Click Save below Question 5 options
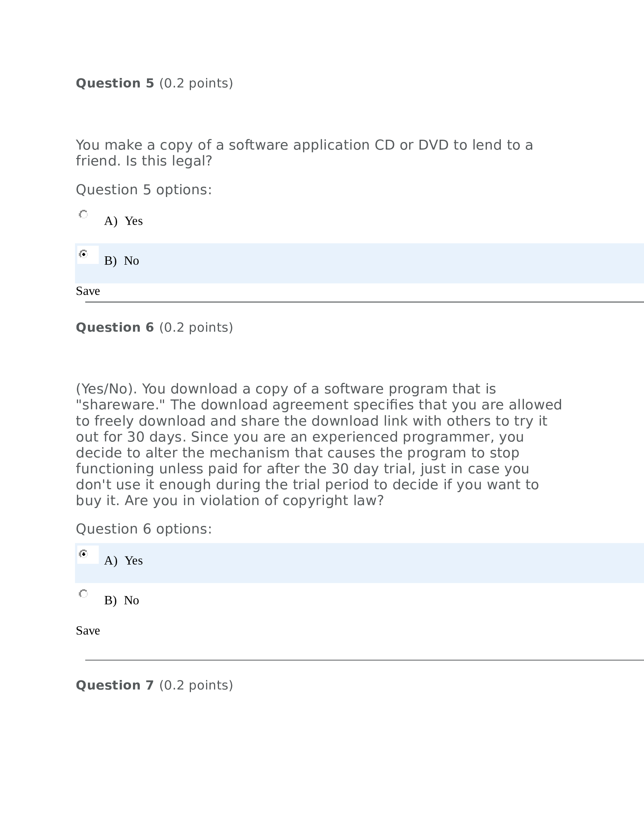The height and width of the screenshot is (833, 644). coord(88,291)
